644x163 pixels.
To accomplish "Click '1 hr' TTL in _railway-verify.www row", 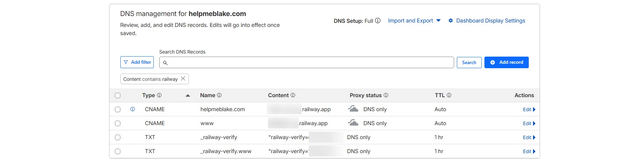I will (x=439, y=151).
